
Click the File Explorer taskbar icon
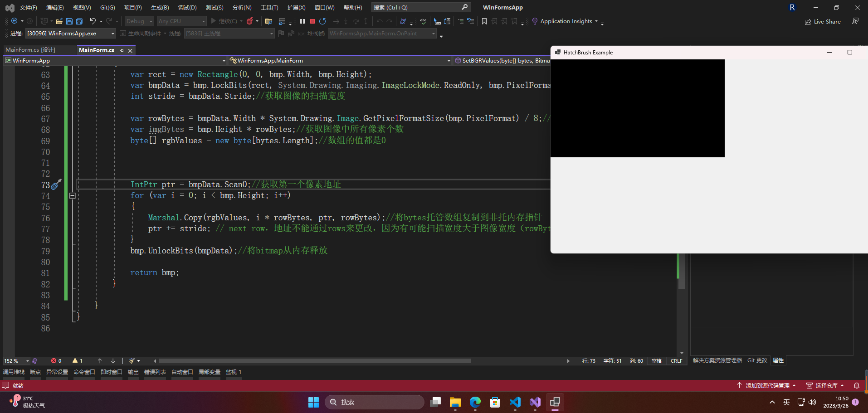coord(455,402)
